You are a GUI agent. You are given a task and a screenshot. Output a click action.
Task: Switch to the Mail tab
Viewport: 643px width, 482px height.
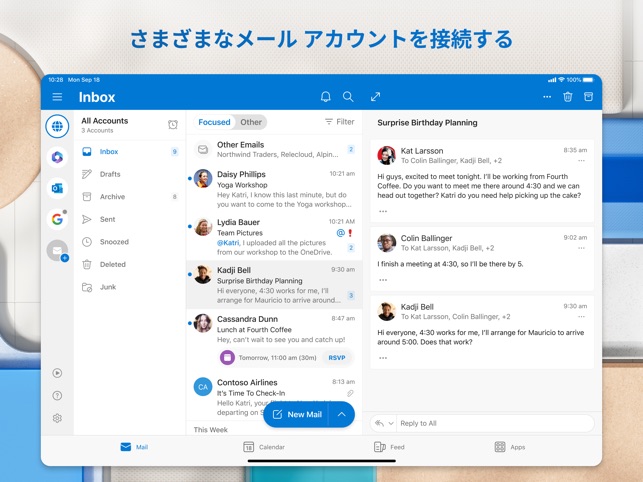(x=134, y=447)
